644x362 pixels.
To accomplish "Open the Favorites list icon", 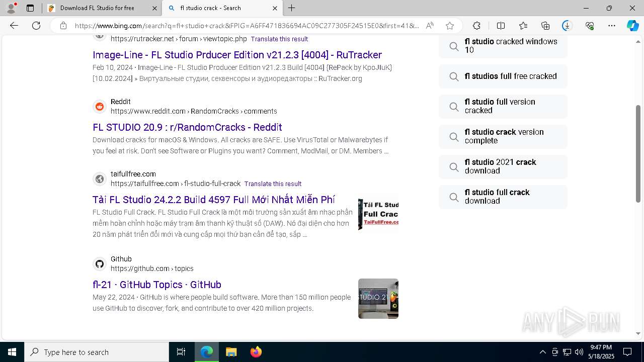I will click(523, 26).
